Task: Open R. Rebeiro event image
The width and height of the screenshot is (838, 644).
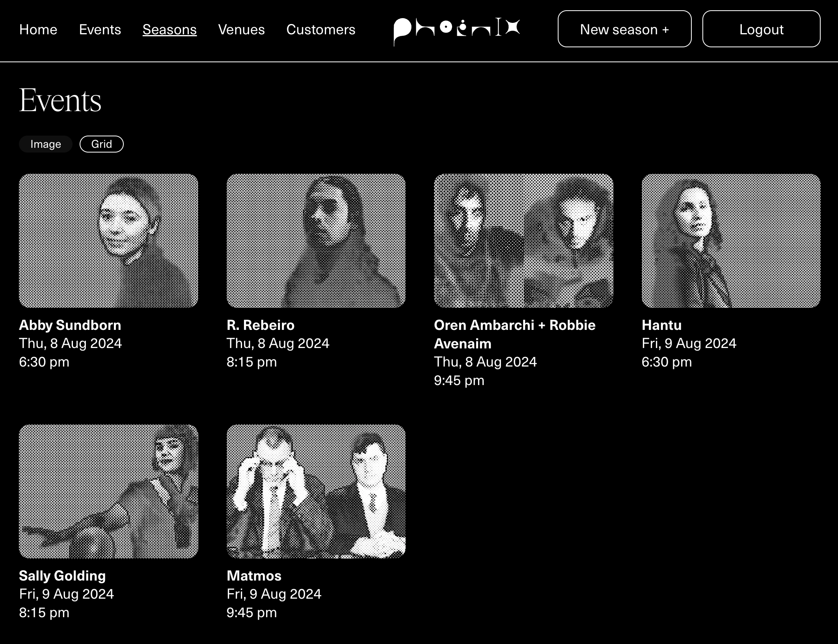Action: pyautogui.click(x=316, y=240)
